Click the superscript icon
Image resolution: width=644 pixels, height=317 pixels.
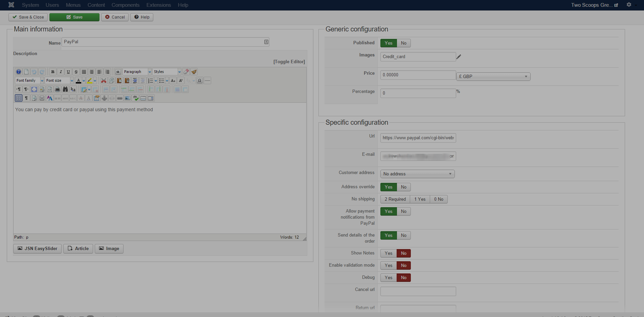[181, 80]
